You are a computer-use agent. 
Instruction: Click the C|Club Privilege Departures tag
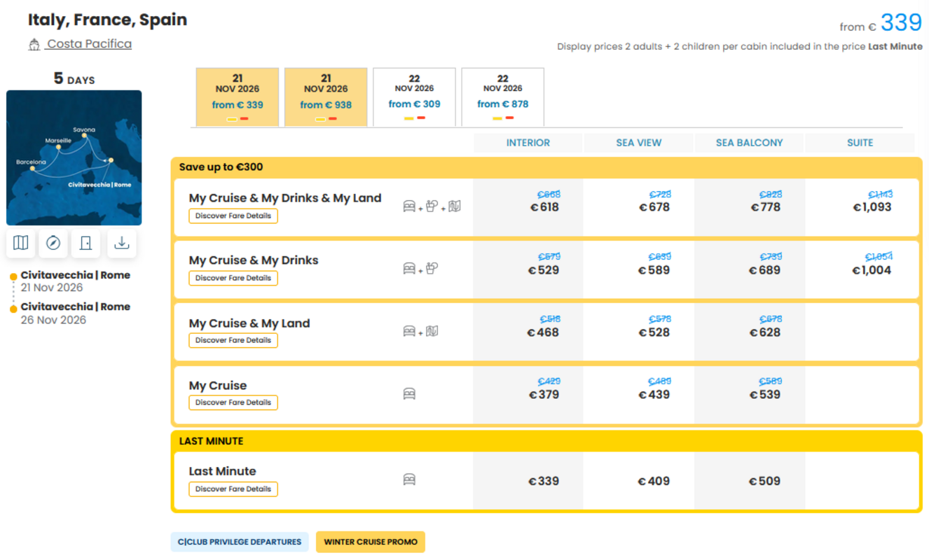[240, 542]
